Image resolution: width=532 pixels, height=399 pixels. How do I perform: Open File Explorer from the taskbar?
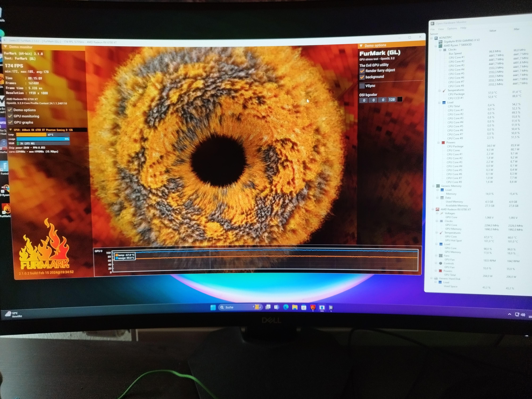coord(295,307)
